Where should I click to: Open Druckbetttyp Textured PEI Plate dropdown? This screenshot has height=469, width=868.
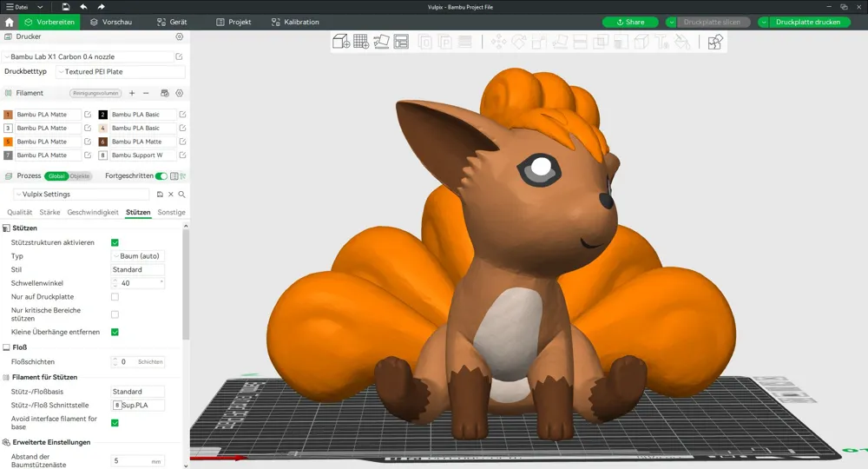[120, 71]
